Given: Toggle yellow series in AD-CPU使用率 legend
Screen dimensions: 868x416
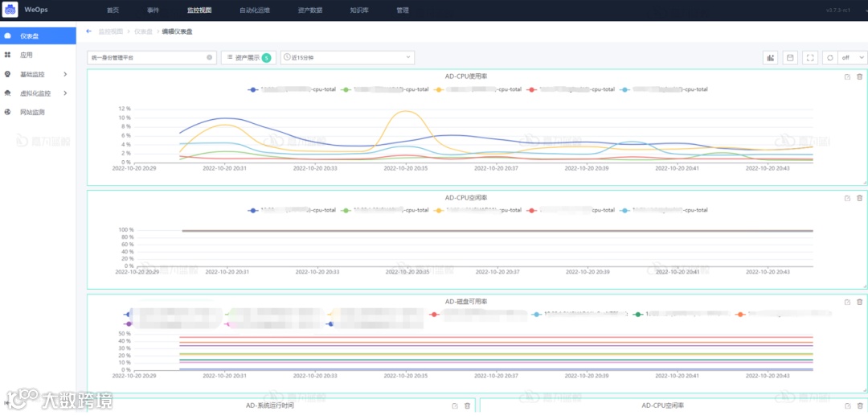Looking at the screenshot, I should 477,89.
